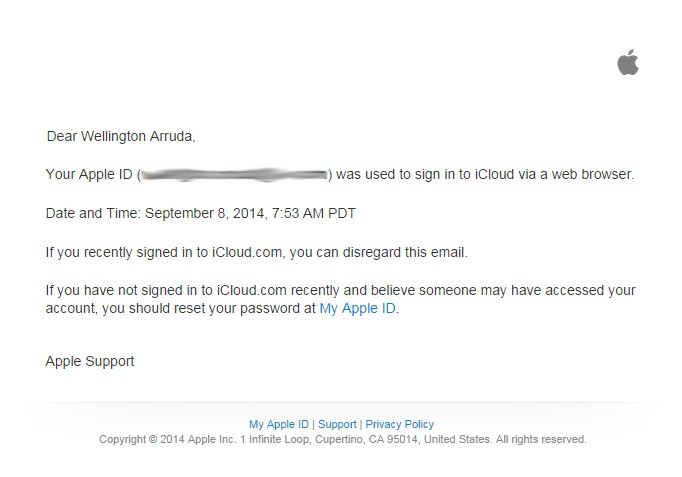
Task: Click the words 'Your Apple ID'
Action: point(88,174)
